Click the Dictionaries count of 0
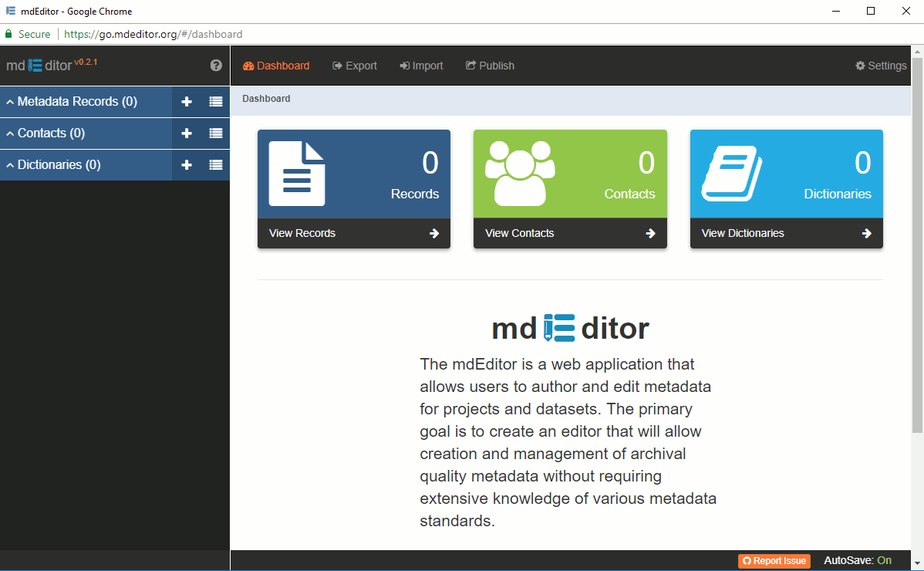This screenshot has height=571, width=924. 863,163
